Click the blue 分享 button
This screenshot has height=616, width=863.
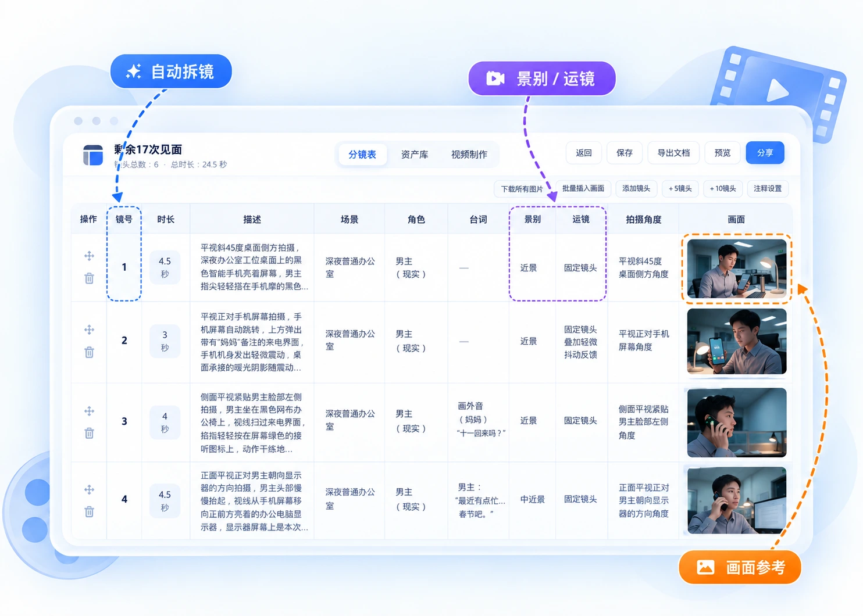click(x=765, y=153)
